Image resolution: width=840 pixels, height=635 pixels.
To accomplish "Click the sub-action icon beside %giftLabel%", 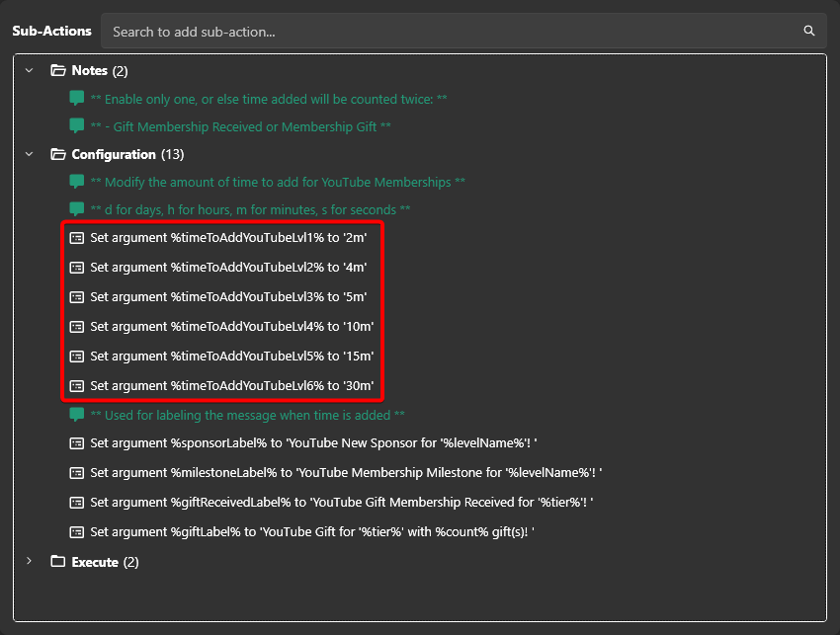I will pos(76,531).
